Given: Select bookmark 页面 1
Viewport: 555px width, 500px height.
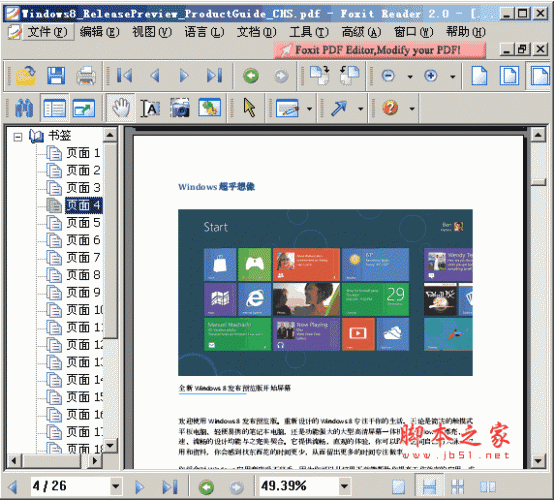Looking at the screenshot, I should coord(83,153).
